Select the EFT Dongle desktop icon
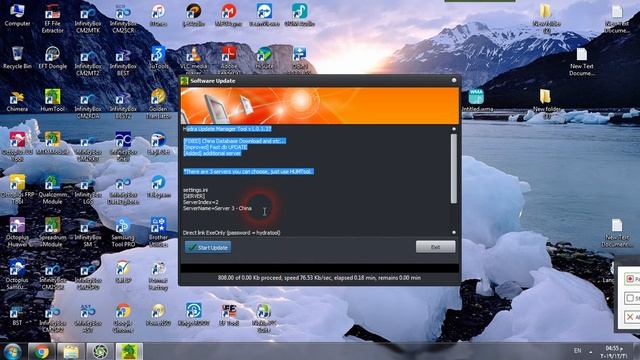The width and height of the screenshot is (640, 360). coord(52,58)
